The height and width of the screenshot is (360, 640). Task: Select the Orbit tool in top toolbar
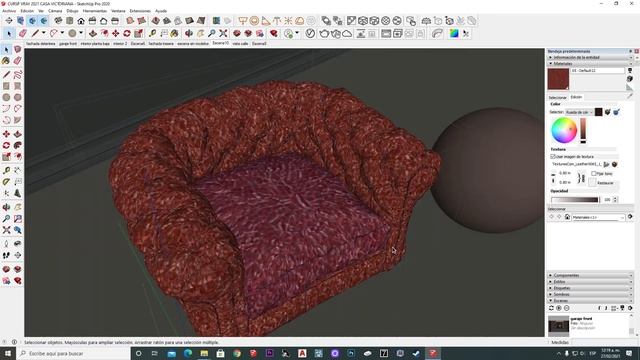(x=189, y=33)
